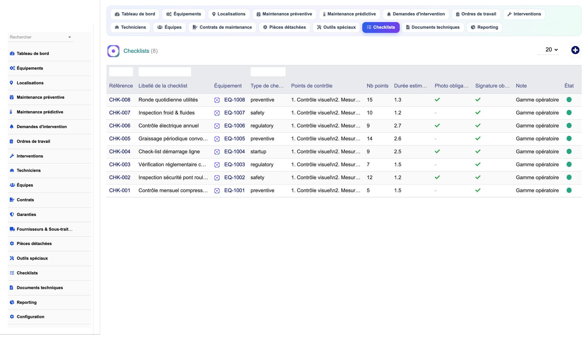Click the 'startup' type cell for CHK-004
This screenshot has height=364, width=588.
258,152
